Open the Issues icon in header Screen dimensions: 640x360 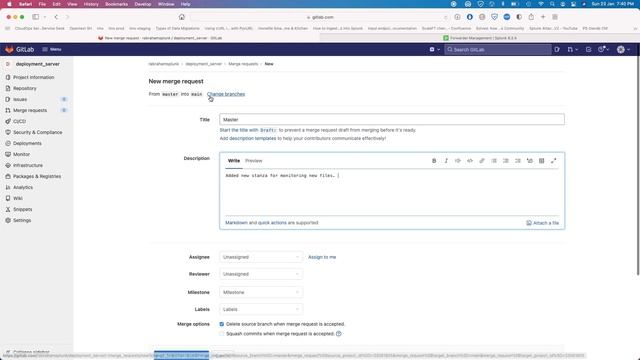point(557,49)
